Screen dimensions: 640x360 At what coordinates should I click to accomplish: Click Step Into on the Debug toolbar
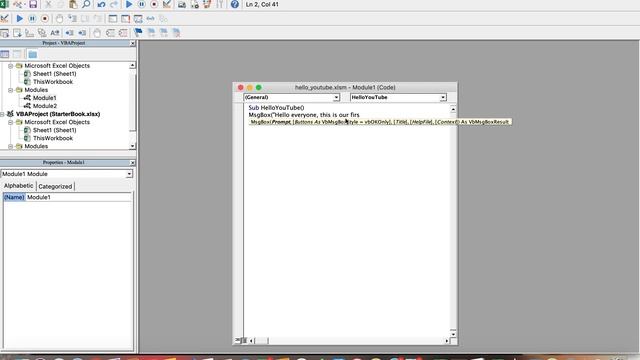point(72,19)
